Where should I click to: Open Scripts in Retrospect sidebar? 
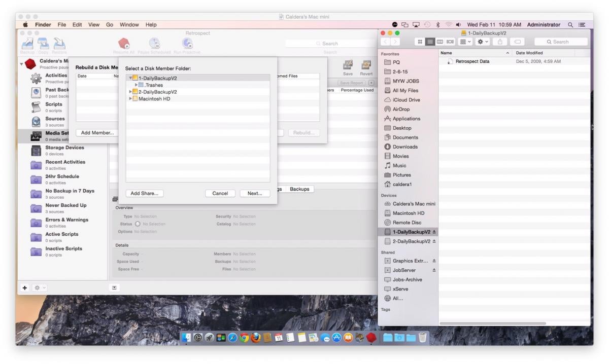[x=36, y=107]
